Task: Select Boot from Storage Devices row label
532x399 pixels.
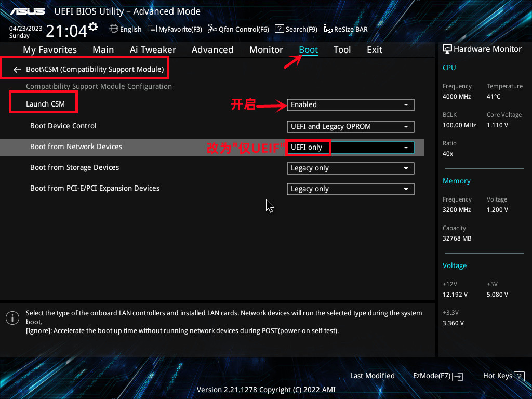Action: click(75, 168)
